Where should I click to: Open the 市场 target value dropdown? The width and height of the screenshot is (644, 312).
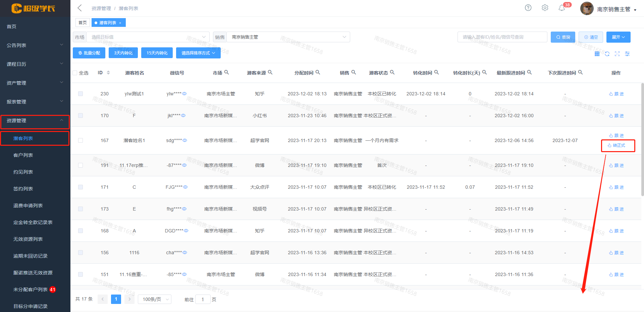[x=148, y=37]
